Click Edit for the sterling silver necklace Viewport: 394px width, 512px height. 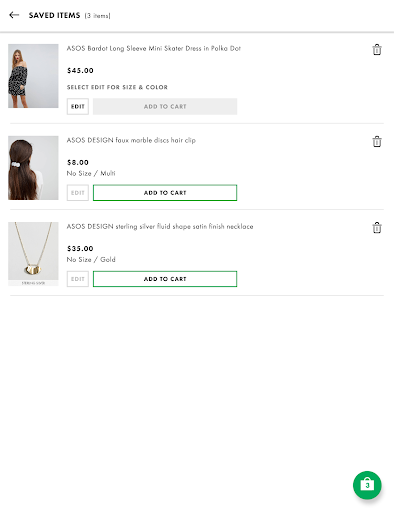(78, 279)
